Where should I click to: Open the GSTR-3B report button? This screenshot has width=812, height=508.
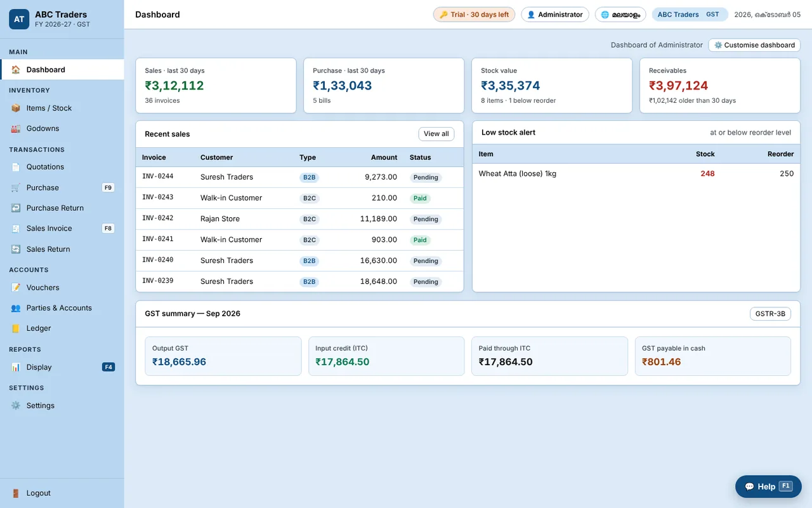(771, 314)
